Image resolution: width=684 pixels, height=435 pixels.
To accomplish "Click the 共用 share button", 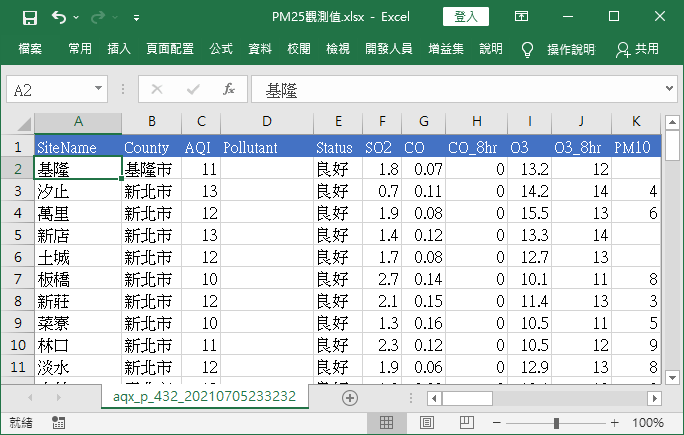I will pyautogui.click(x=637, y=49).
